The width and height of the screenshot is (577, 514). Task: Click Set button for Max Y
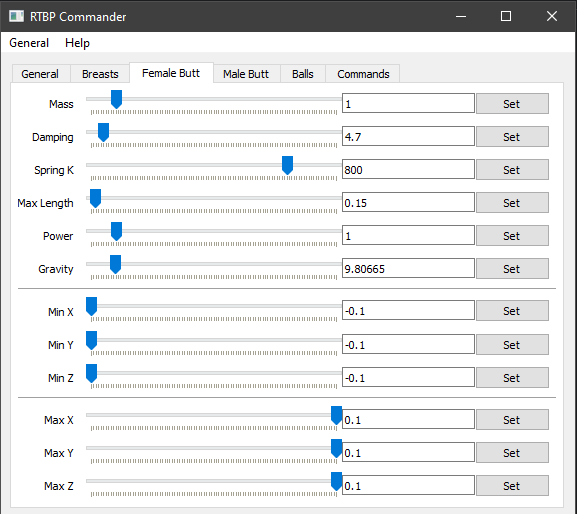(512, 453)
